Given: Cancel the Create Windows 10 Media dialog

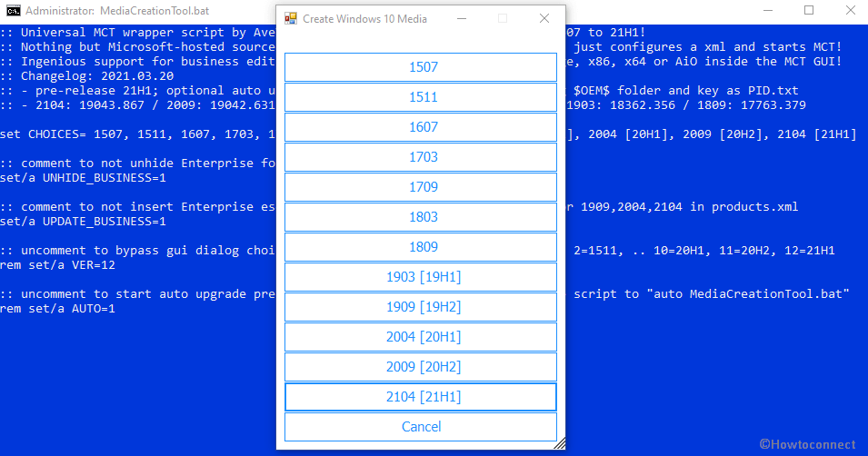Looking at the screenshot, I should tap(421, 427).
